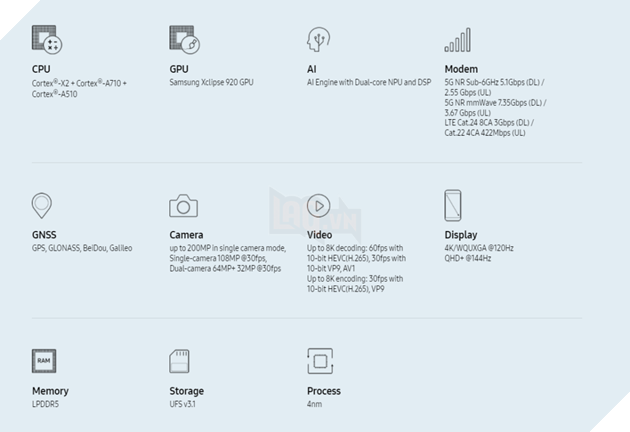Select the Camera icon

pyautogui.click(x=183, y=207)
